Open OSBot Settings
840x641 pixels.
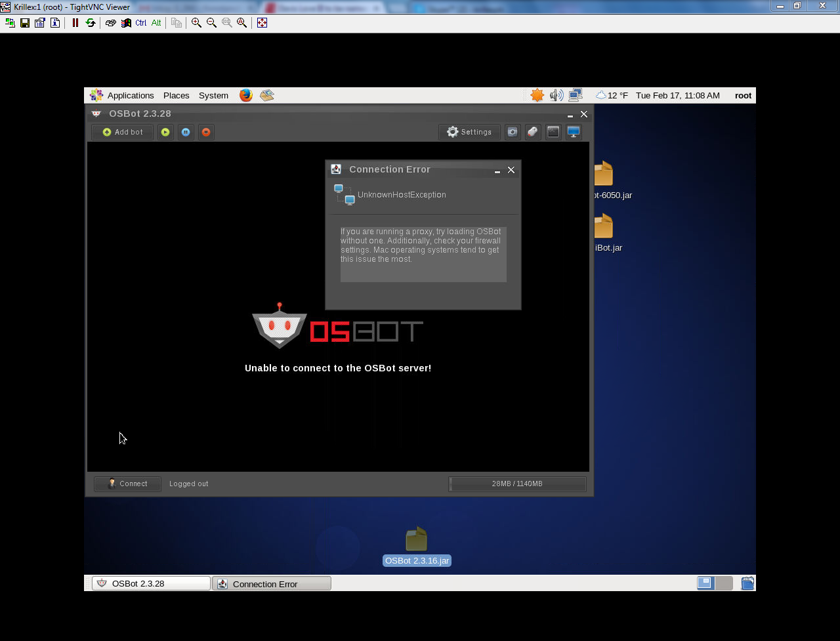tap(469, 132)
